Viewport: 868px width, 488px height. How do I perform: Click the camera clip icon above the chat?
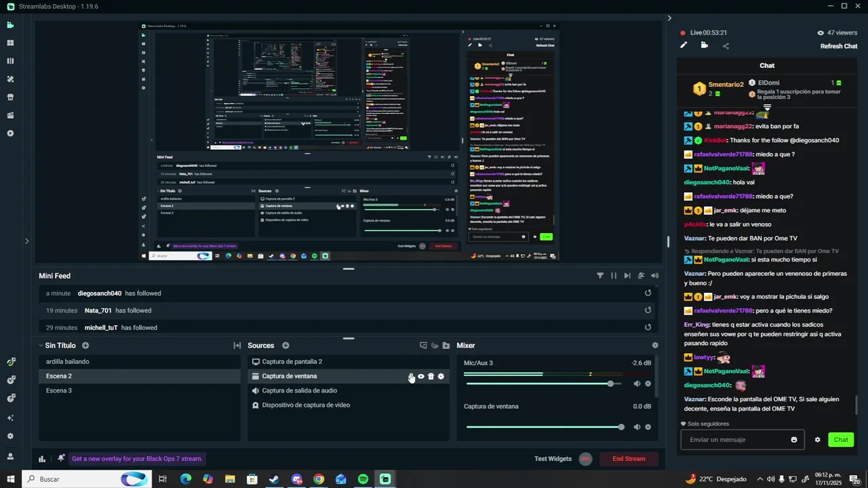pos(705,45)
